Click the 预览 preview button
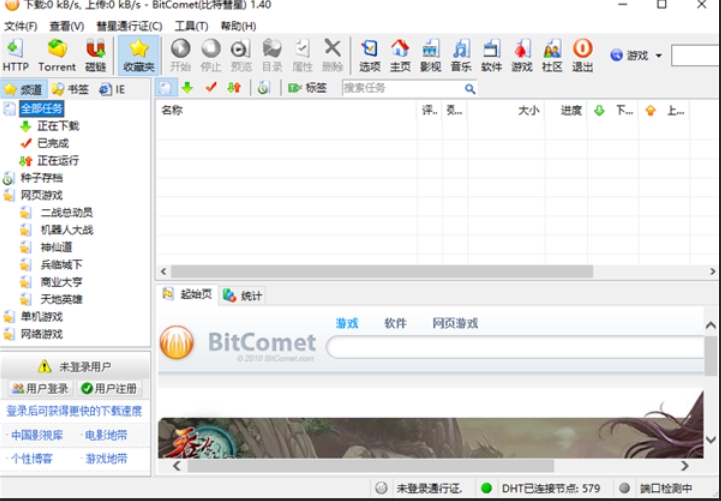 tap(241, 55)
